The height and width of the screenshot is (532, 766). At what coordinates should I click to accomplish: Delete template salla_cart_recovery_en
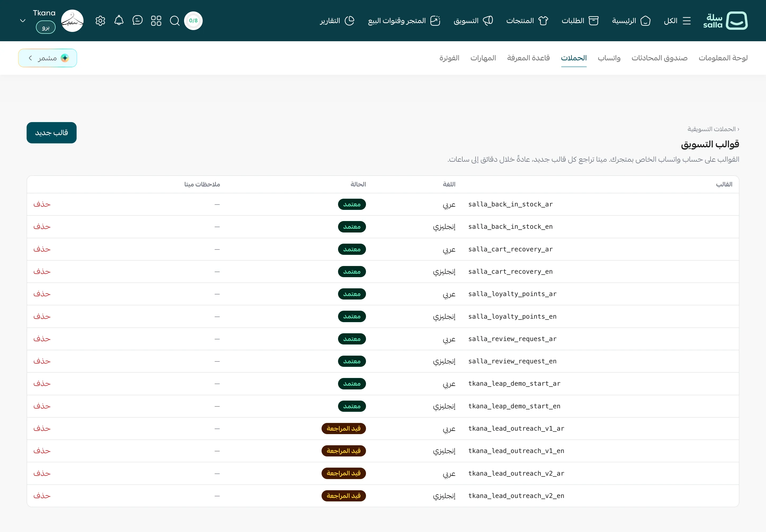[x=42, y=272]
